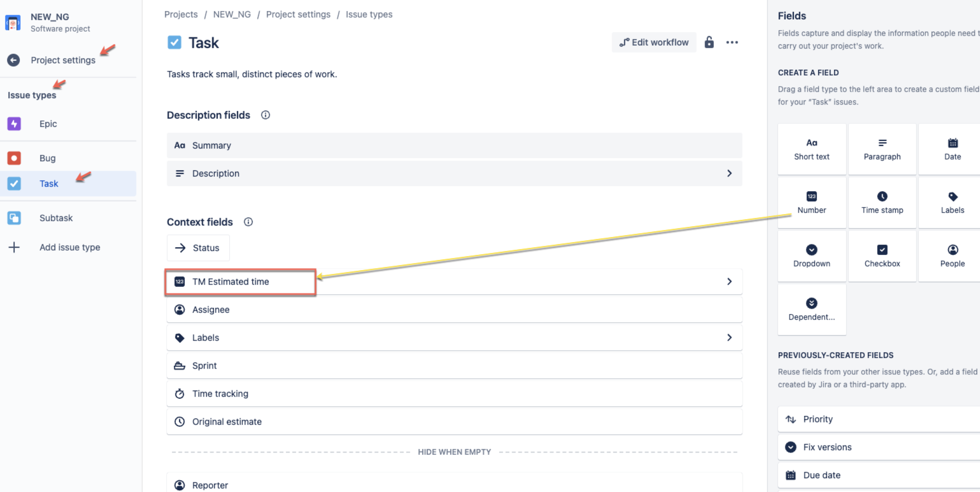The width and height of the screenshot is (980, 492).
Task: Expand TM Estimated time field options
Action: pyautogui.click(x=729, y=281)
